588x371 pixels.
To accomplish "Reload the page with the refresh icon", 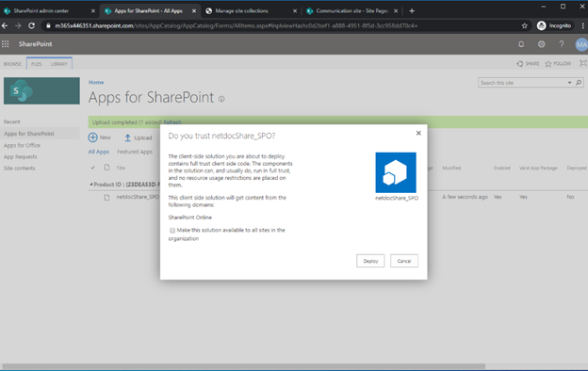I will click(31, 25).
